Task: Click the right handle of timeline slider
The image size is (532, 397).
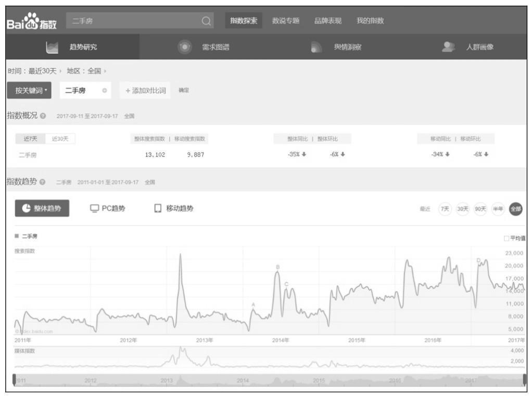Action: click(x=525, y=380)
